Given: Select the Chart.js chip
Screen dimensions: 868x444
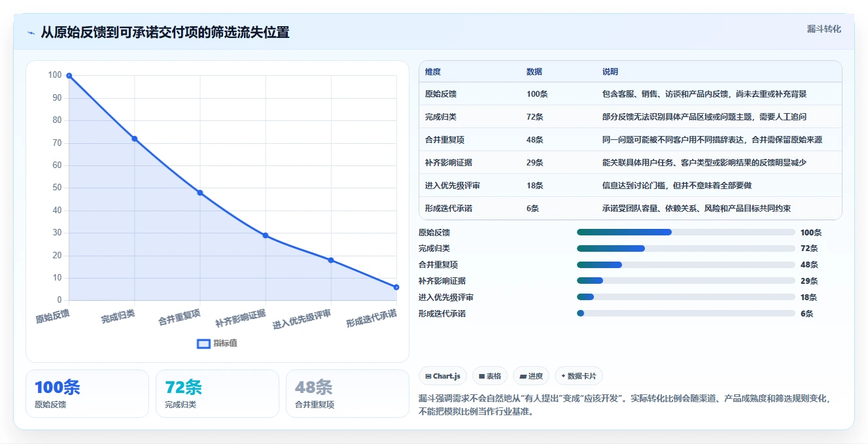Looking at the screenshot, I should pos(443,376).
